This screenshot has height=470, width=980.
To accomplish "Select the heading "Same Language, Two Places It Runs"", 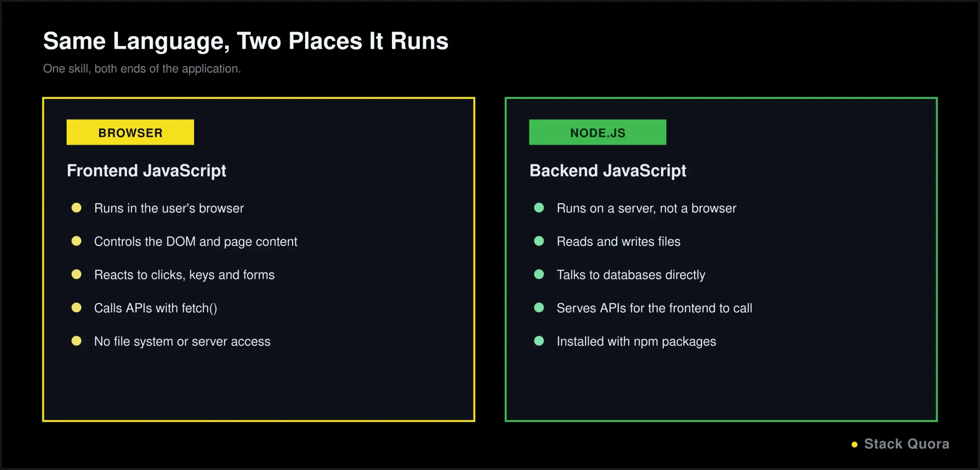I will point(246,41).
